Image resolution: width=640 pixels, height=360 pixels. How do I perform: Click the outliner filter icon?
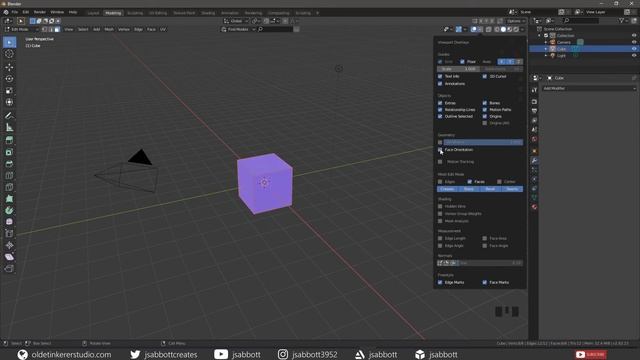coord(622,20)
